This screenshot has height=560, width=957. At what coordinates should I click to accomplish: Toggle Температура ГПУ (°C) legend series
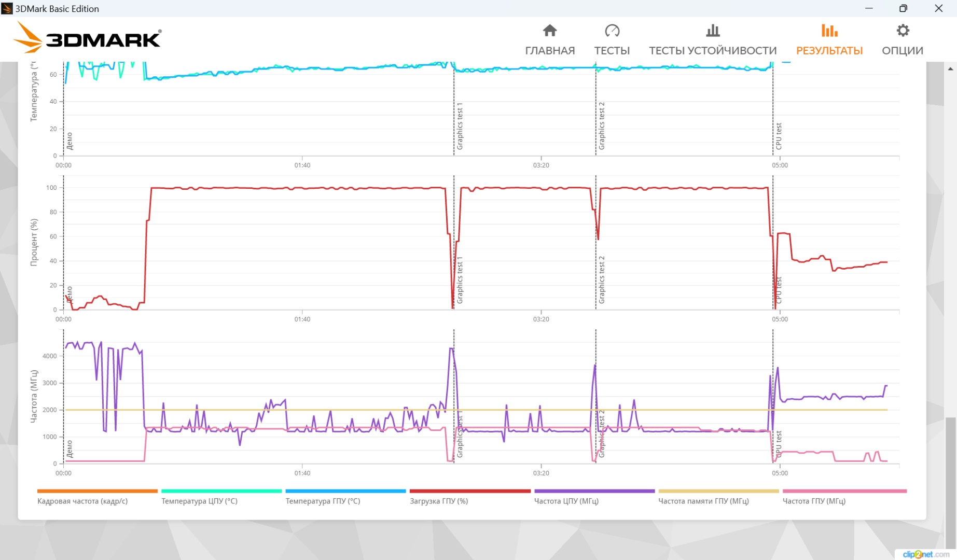(323, 501)
